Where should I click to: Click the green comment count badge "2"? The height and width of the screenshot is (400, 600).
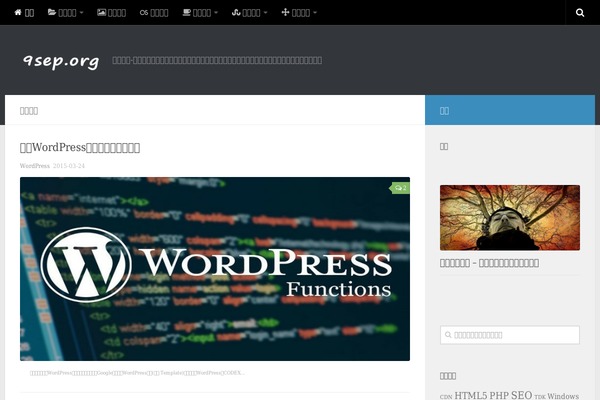[x=400, y=188]
